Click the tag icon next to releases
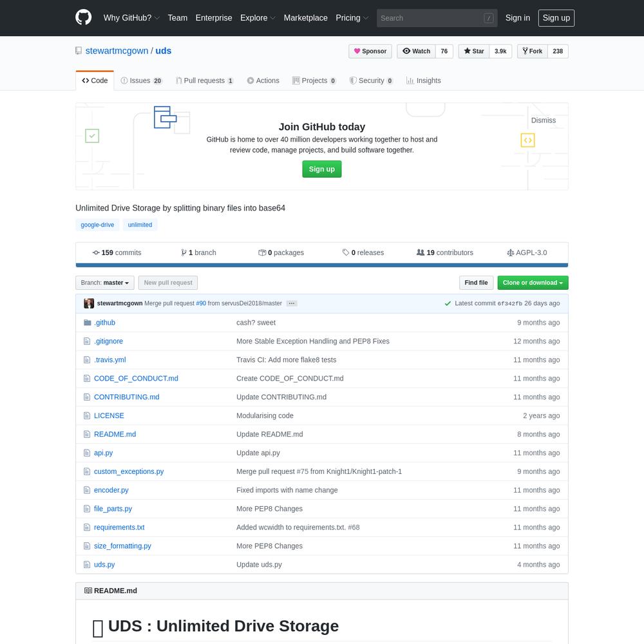The height and width of the screenshot is (644, 644). click(x=346, y=252)
